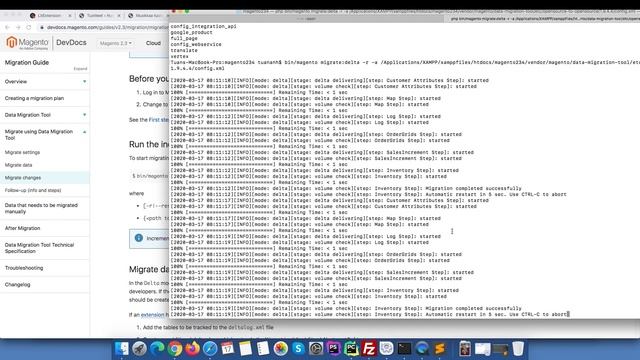This screenshot has width=640, height=360.
Task: Click DevDocs title link
Action: click(71, 42)
